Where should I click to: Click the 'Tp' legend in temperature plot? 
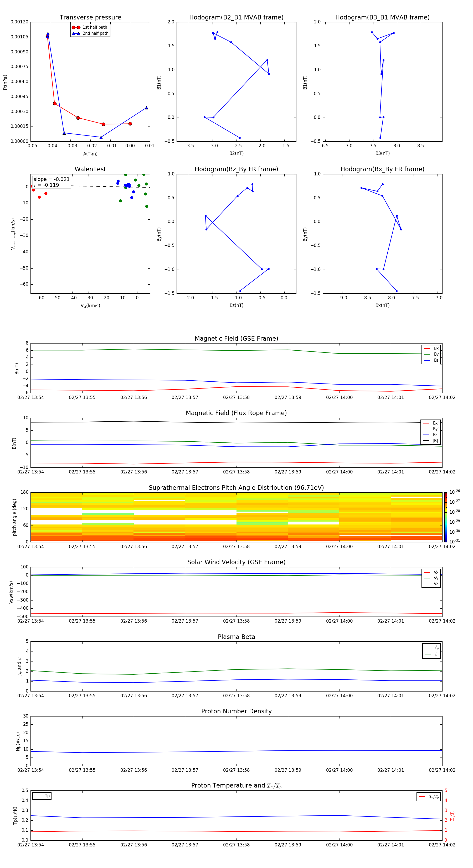[42, 796]
